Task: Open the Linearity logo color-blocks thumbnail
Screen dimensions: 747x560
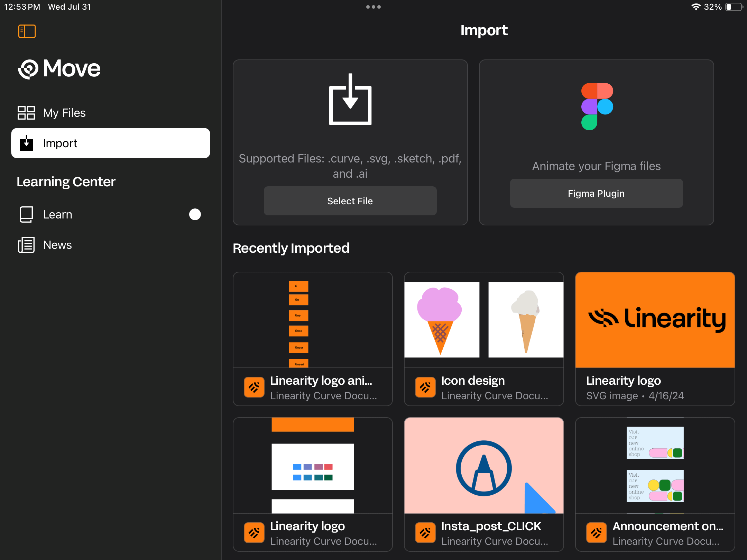Action: coord(313,466)
